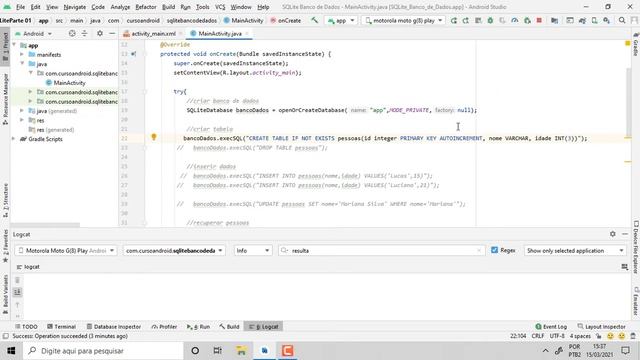The image size is (640, 360).
Task: Open the TODO tool window
Action: [26, 327]
